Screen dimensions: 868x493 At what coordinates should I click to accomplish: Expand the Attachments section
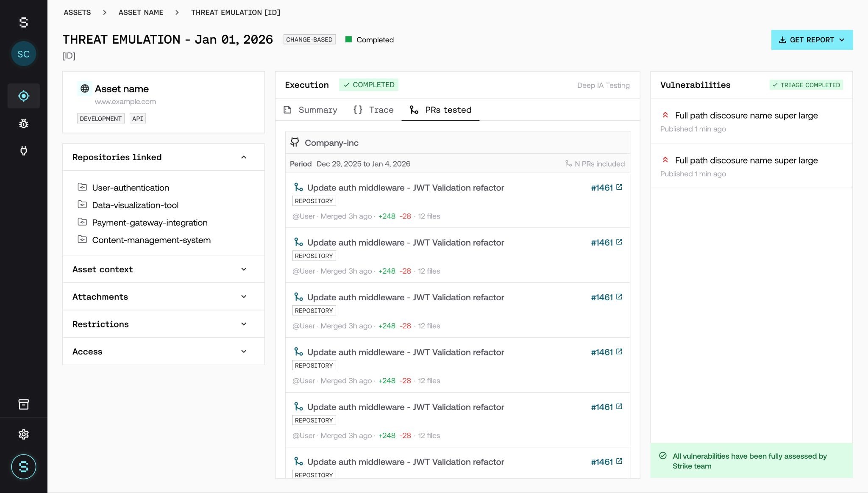click(244, 297)
